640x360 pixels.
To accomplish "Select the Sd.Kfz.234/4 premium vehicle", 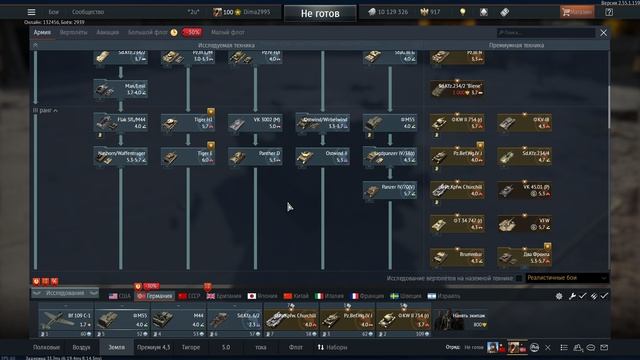I will [524, 156].
